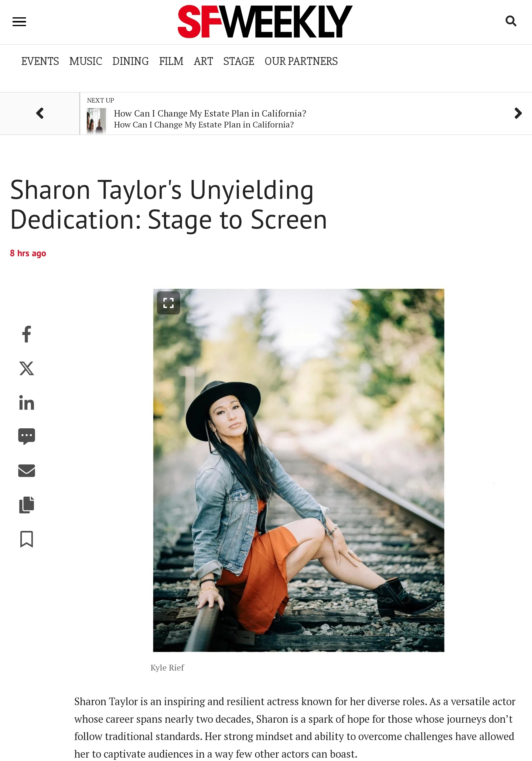
Task: Open the Music section
Action: point(86,61)
